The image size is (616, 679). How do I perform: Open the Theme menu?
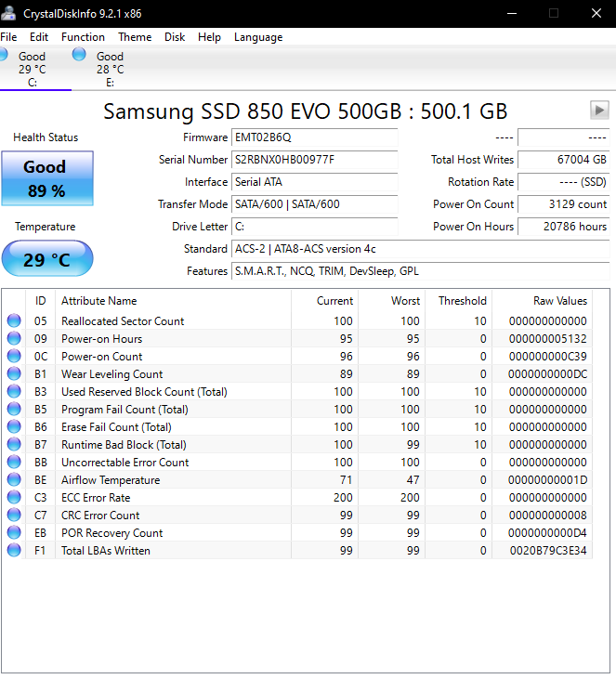click(135, 37)
